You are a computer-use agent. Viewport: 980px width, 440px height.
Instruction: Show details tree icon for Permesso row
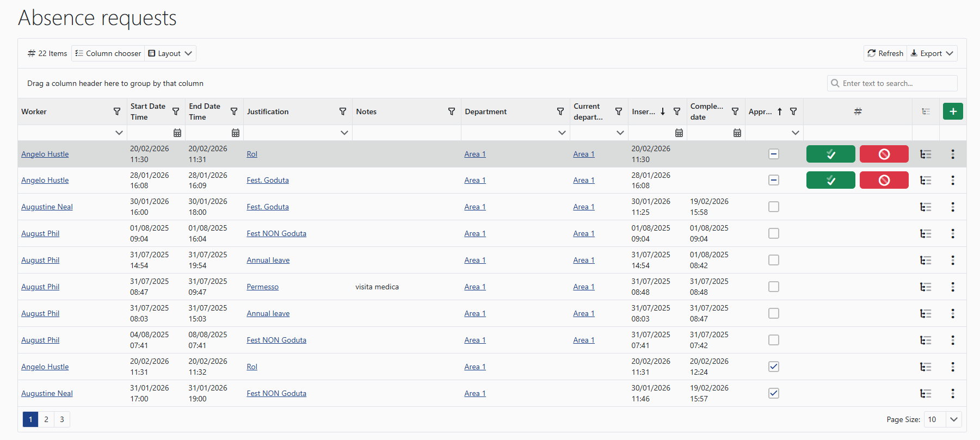[925, 287]
